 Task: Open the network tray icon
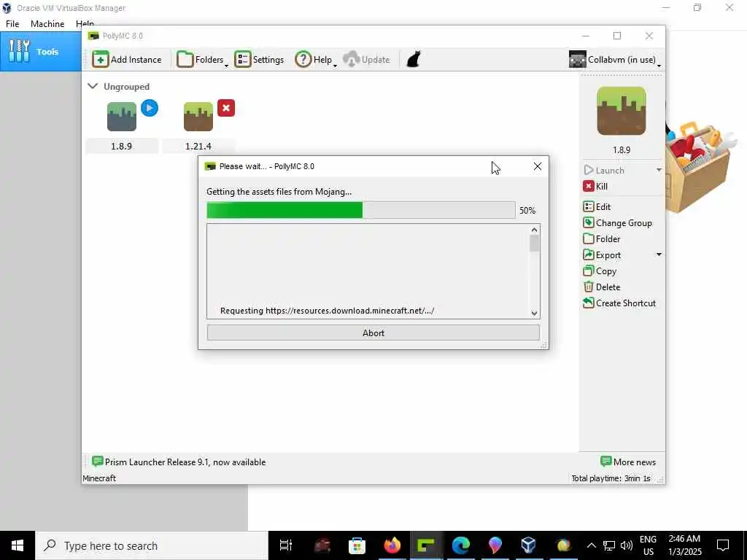click(609, 545)
